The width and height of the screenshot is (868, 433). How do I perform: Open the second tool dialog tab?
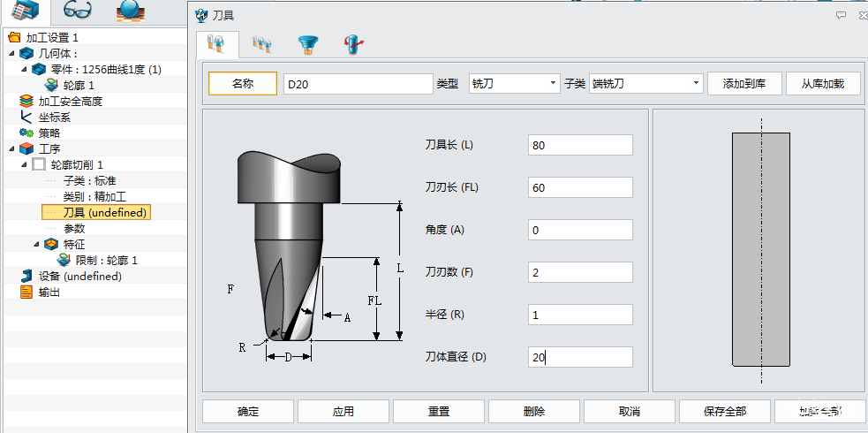pyautogui.click(x=261, y=43)
